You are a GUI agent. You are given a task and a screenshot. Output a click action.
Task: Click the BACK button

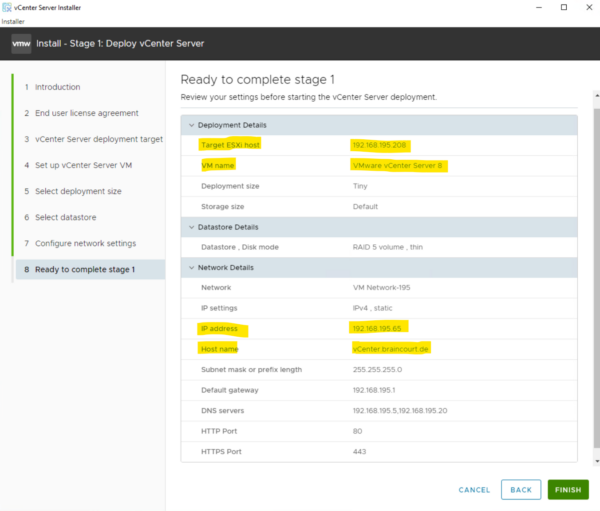[x=521, y=490]
